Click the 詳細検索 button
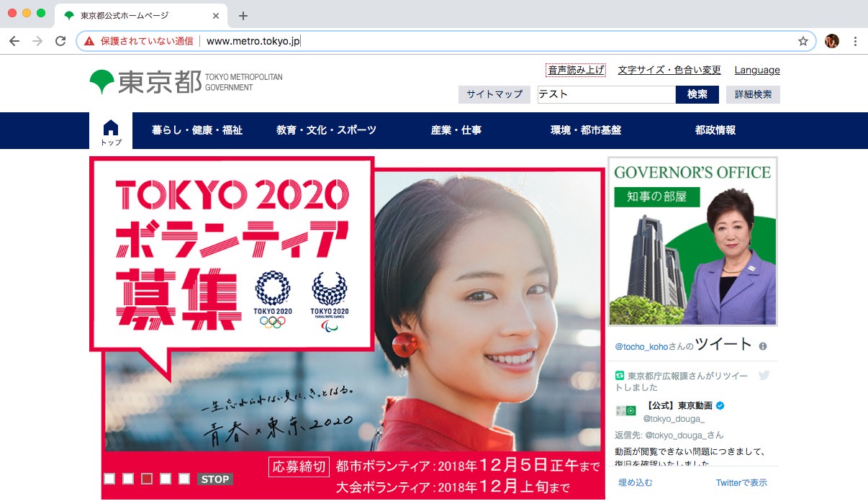 click(753, 94)
